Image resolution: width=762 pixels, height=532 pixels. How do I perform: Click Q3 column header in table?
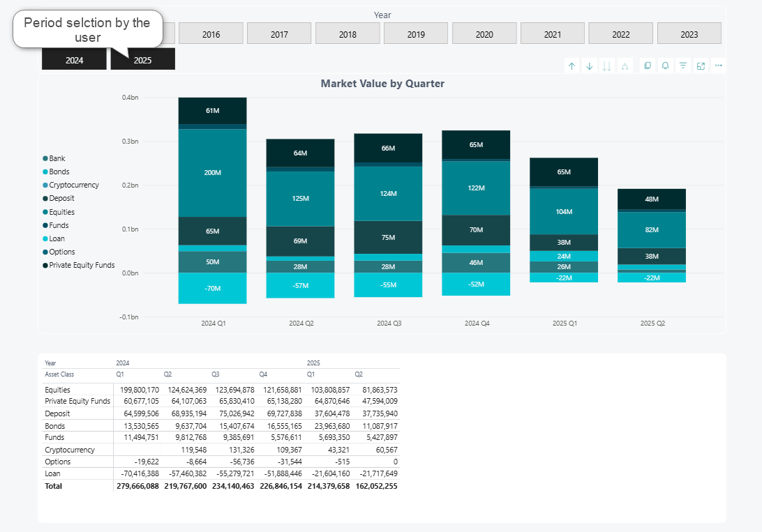coord(216,374)
